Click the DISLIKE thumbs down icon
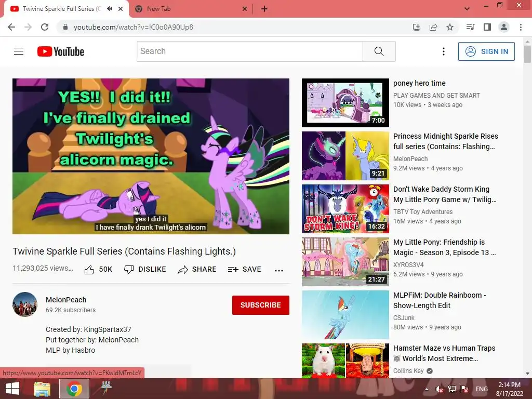 click(x=129, y=270)
